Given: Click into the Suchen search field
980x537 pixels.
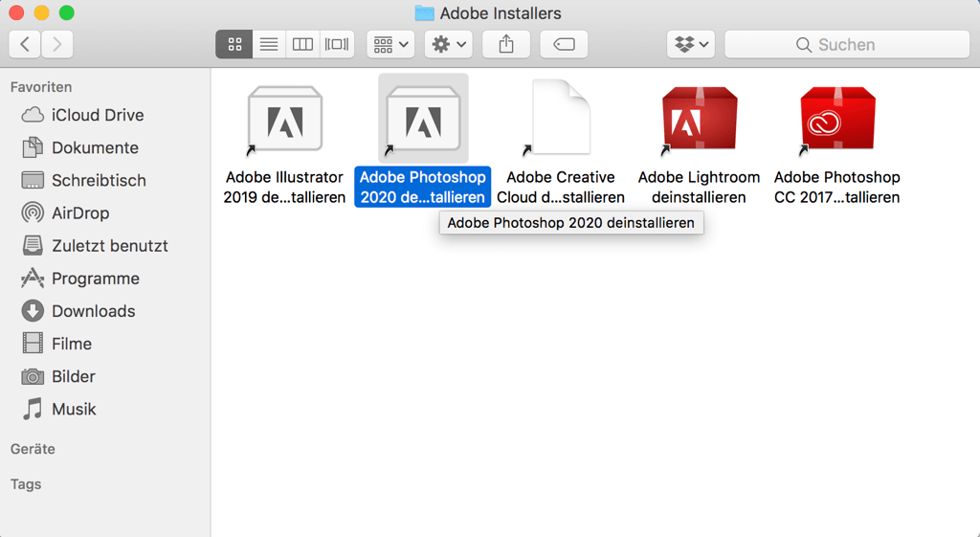Looking at the screenshot, I should click(x=847, y=44).
